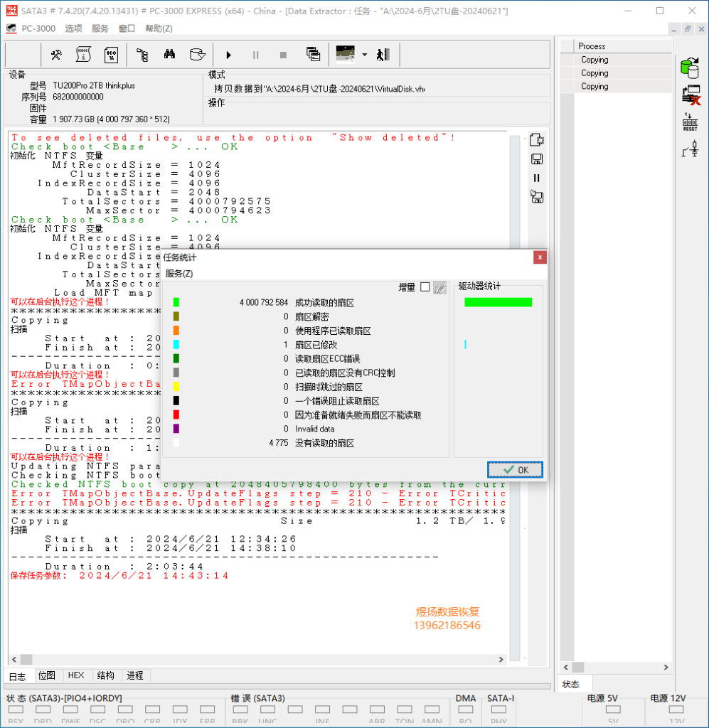
Task: Open the 服务(Z) menu in statistics dialog
Action: (179, 274)
